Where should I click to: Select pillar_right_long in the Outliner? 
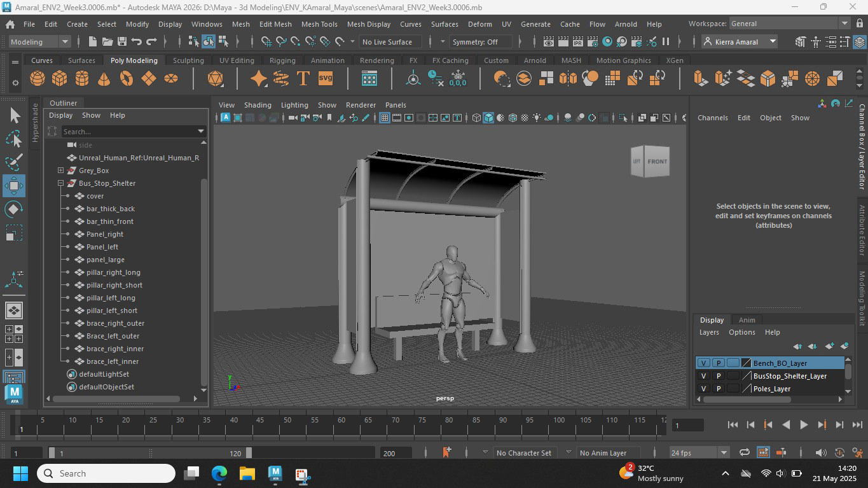tap(113, 272)
